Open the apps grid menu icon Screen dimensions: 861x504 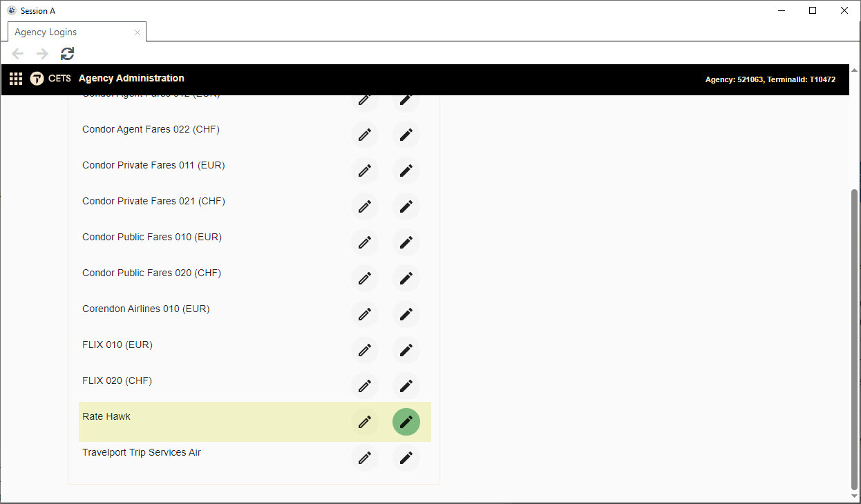click(x=16, y=79)
